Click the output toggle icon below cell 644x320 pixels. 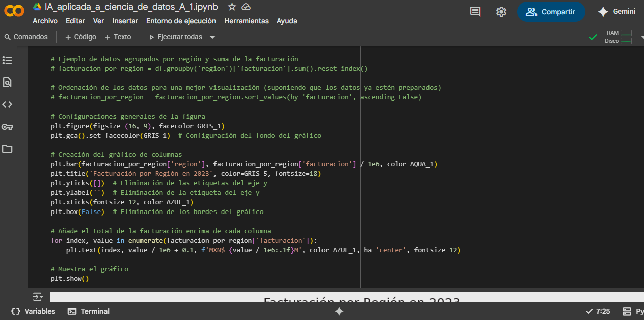tap(38, 297)
